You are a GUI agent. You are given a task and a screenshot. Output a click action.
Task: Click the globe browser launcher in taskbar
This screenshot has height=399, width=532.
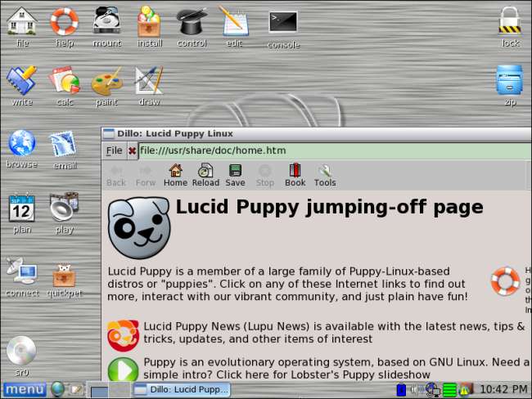(57, 389)
